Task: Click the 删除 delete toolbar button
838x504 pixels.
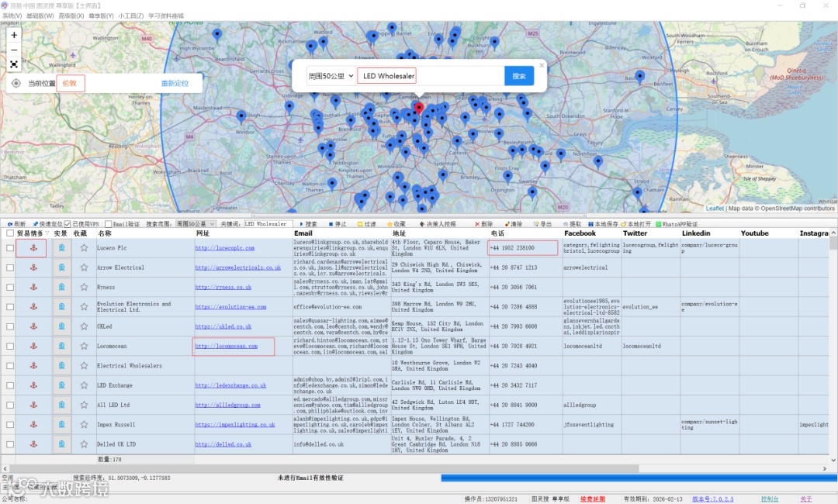Action: (483, 224)
